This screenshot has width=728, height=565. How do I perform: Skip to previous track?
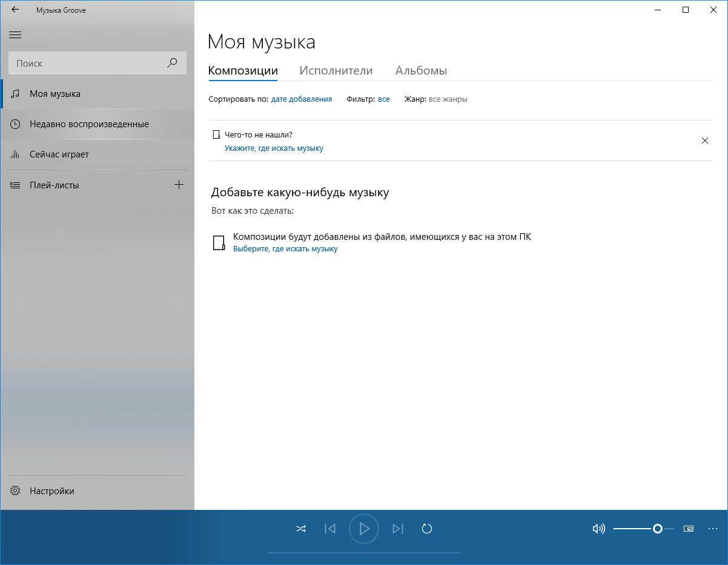click(x=330, y=529)
